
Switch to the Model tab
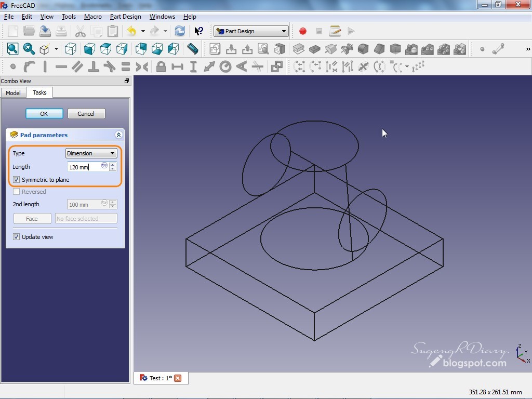click(x=13, y=92)
